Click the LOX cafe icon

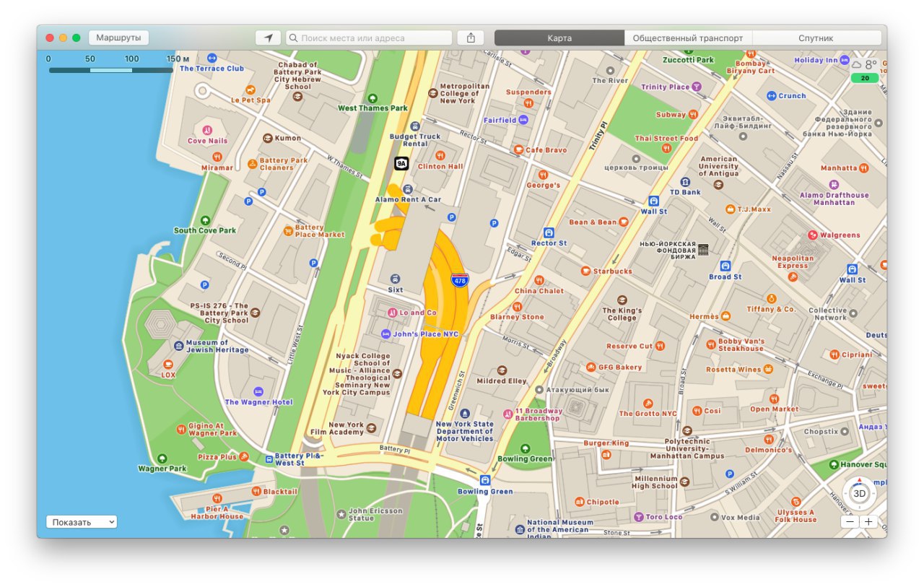pyautogui.click(x=168, y=365)
